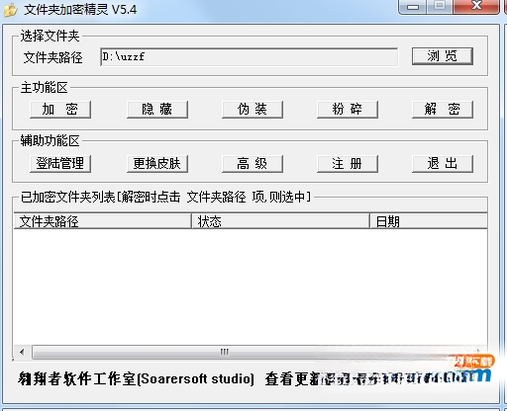Click 更换皮肤 to change skin
Image resolution: width=507 pixels, height=411 pixels.
[157, 164]
